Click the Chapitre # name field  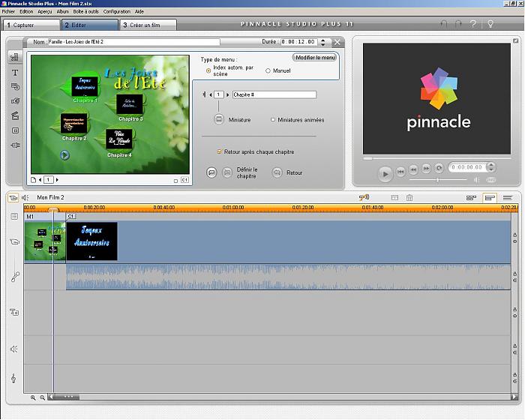click(274, 94)
